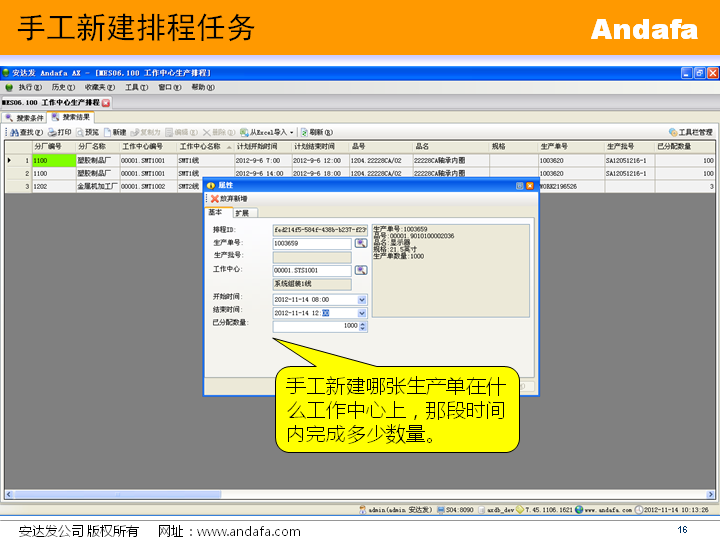Screen dimensions: 720x540
Task: Close the MES06.100 document tab
Action: coord(106,102)
